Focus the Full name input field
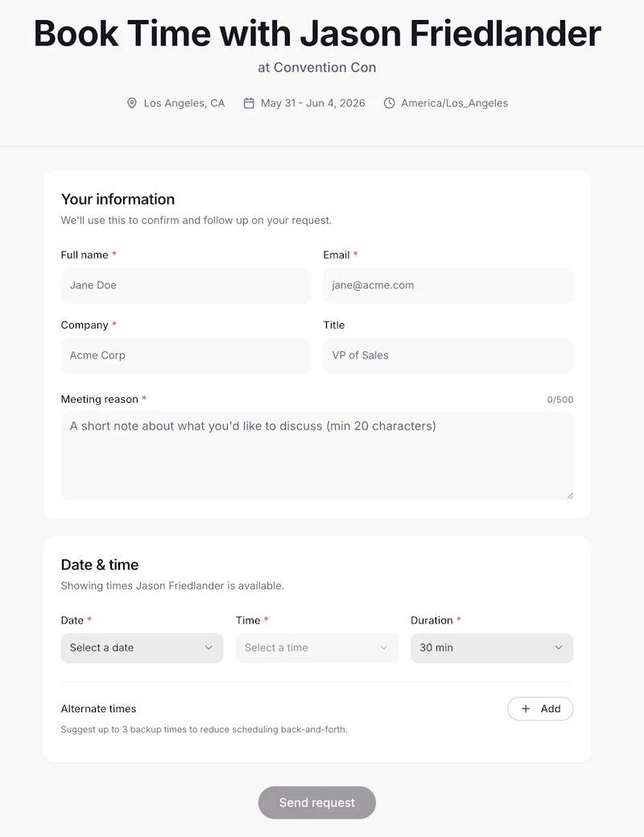 coord(186,285)
